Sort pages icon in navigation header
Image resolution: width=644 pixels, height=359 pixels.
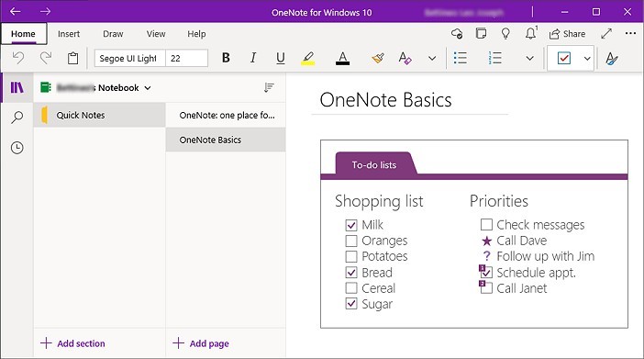269,87
